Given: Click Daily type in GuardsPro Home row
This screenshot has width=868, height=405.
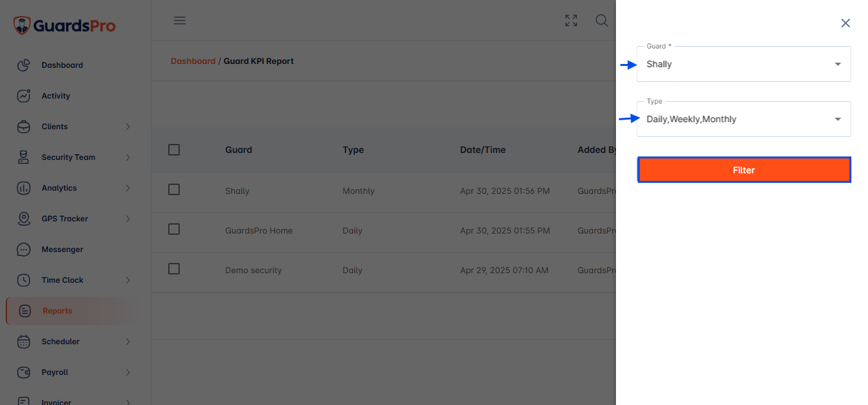Looking at the screenshot, I should coord(352,231).
